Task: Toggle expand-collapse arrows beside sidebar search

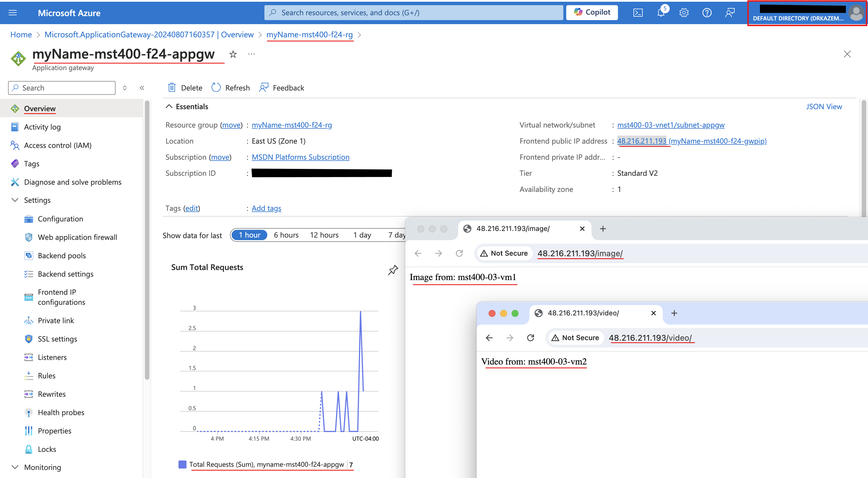Action: point(125,88)
